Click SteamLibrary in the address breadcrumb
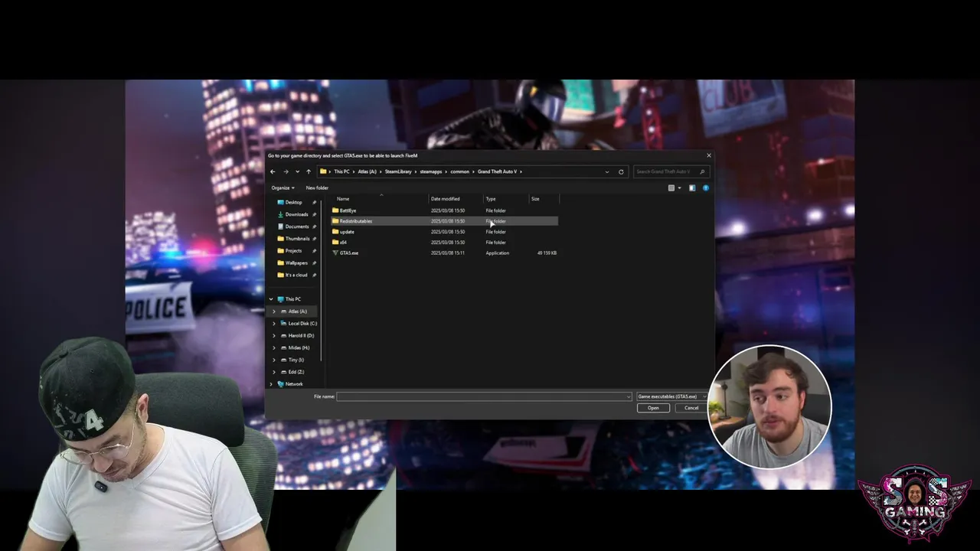 [398, 171]
